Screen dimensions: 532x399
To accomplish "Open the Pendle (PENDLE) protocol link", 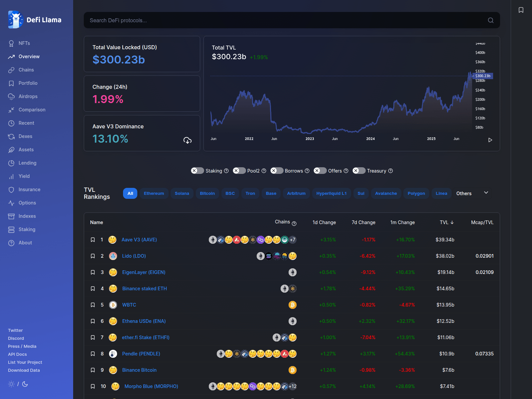I will pyautogui.click(x=141, y=354).
